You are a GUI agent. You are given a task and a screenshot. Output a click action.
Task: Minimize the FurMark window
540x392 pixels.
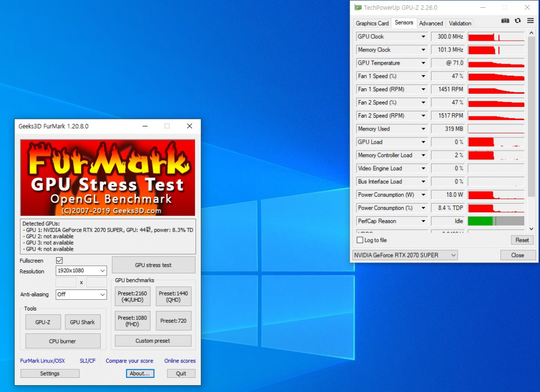point(145,126)
